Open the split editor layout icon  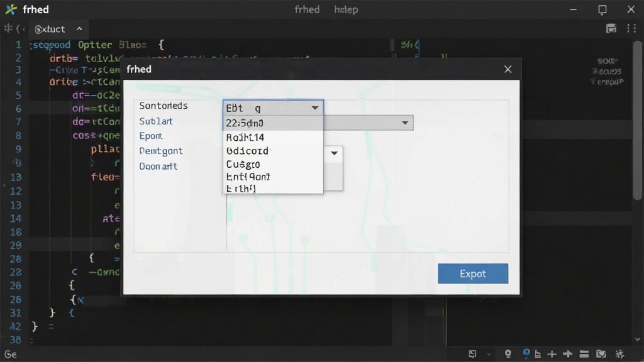(611, 28)
